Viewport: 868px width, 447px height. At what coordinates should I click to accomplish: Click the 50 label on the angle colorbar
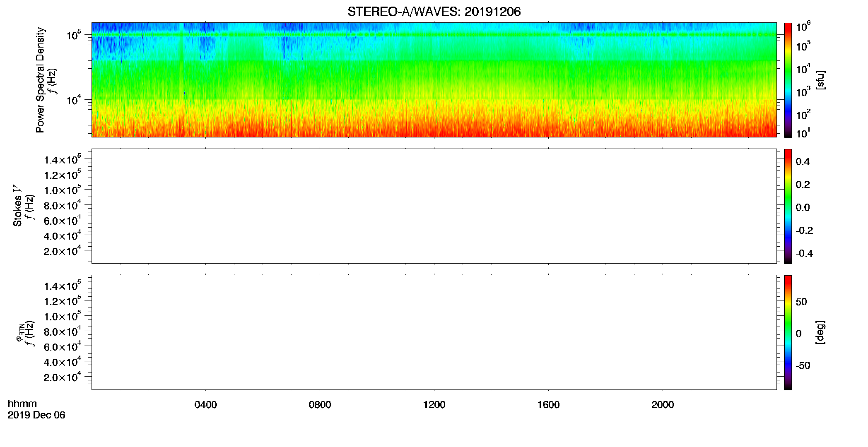[801, 302]
